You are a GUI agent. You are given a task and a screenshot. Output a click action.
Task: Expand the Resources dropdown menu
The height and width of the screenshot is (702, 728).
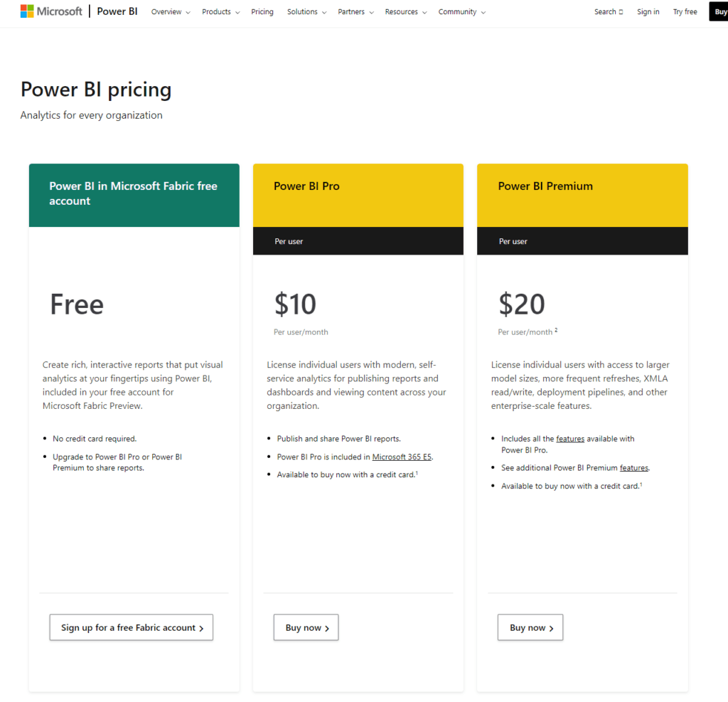(405, 12)
